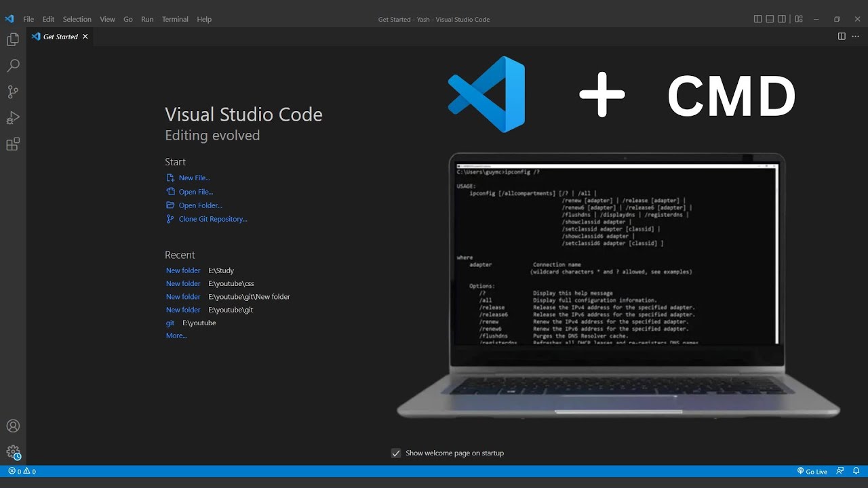The height and width of the screenshot is (488, 868).
Task: Open the Search view in activity bar
Action: point(13,66)
